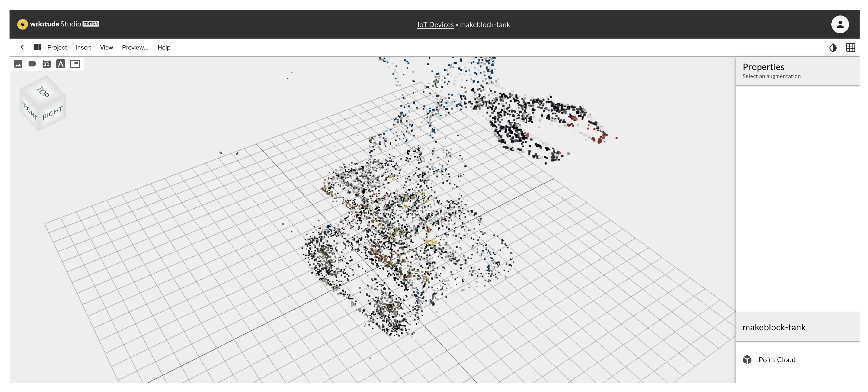Open the Insert menu
Image resolution: width=868 pixels, height=392 pixels.
tap(83, 48)
